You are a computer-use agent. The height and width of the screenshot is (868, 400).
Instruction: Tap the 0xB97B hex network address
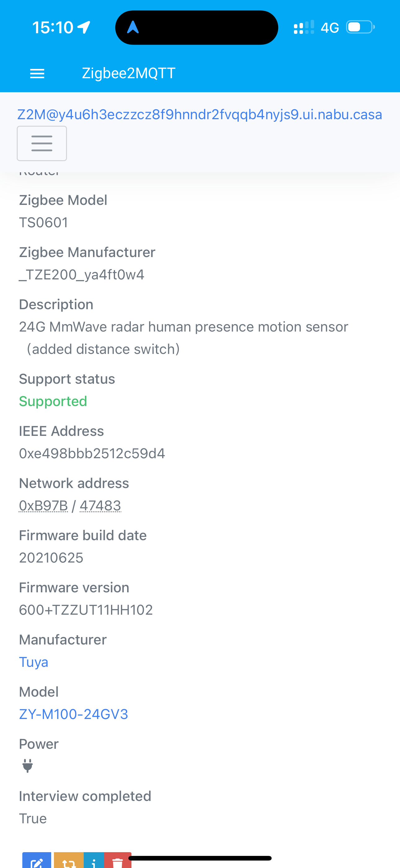coord(43,505)
